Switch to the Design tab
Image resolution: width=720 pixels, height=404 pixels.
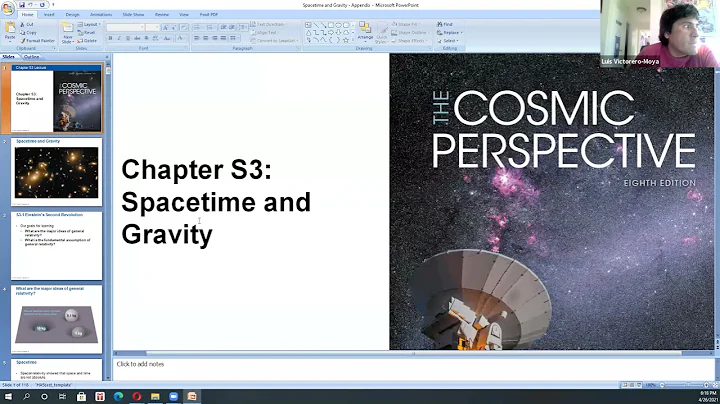tap(73, 15)
